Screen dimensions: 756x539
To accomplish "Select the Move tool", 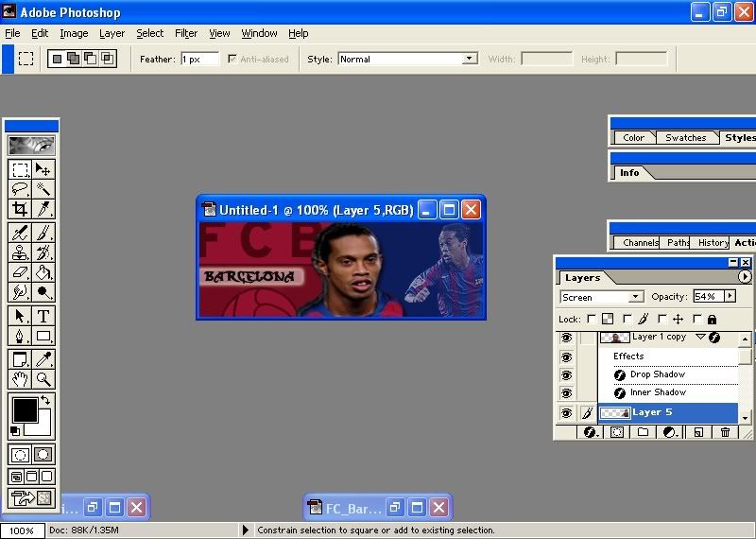I will 43,170.
